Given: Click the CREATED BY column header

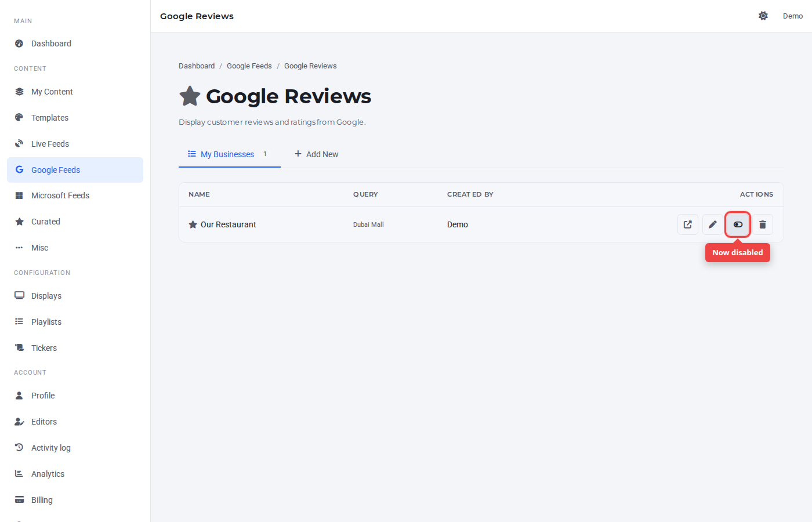Looking at the screenshot, I should point(470,194).
